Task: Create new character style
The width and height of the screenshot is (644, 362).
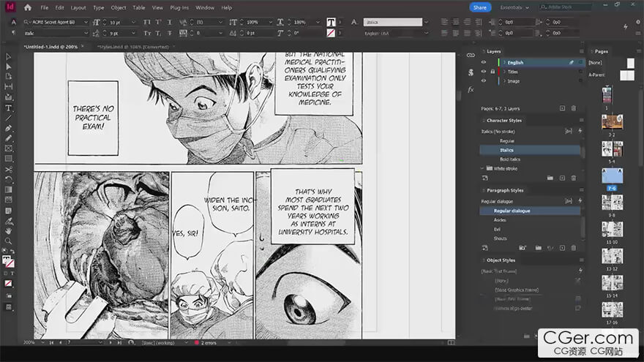Action: tap(562, 178)
